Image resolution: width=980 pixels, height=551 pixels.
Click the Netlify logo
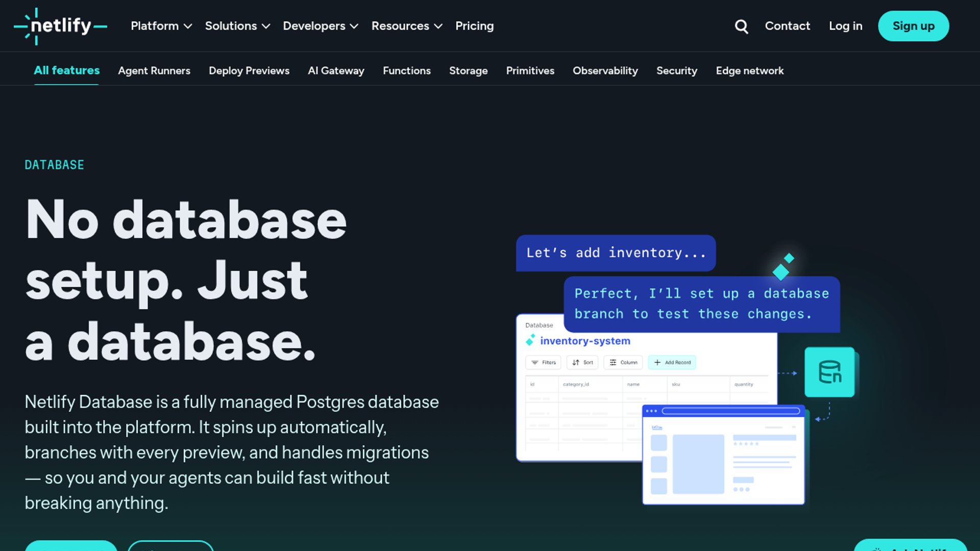[x=60, y=26]
